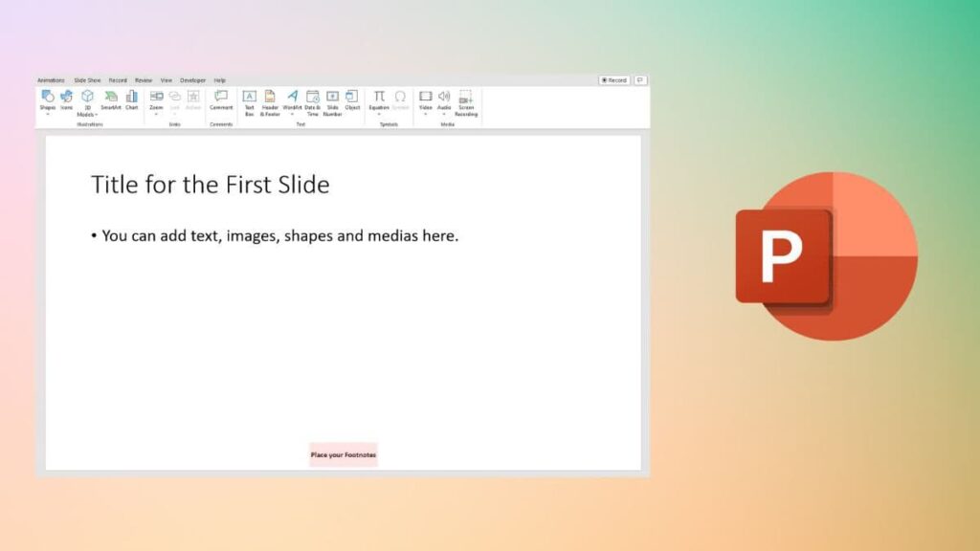980x551 pixels.
Task: Expand the Equation dropdown
Action: pos(379,115)
